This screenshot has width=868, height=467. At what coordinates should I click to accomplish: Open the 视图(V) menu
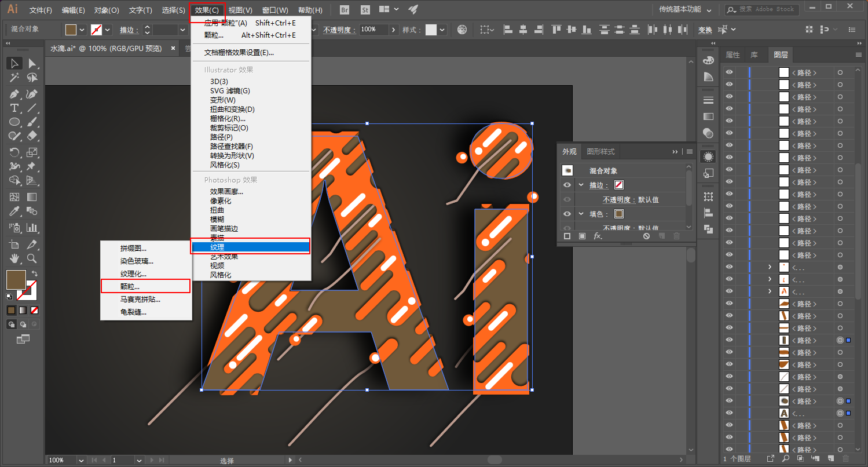pyautogui.click(x=240, y=10)
